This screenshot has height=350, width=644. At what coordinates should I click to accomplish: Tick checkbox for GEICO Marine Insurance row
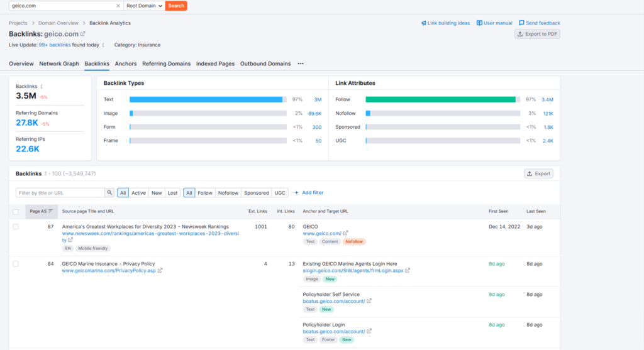[16, 264]
